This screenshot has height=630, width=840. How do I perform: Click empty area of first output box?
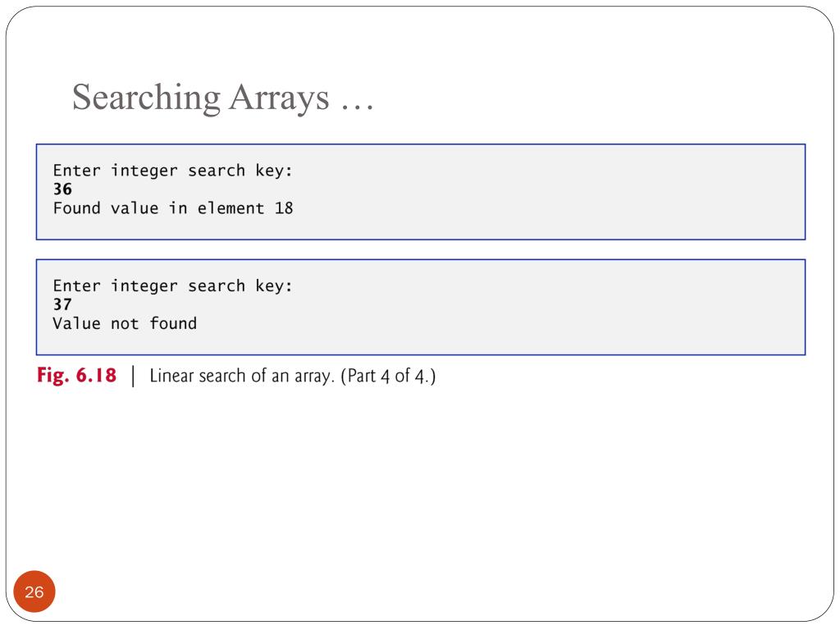click(546, 192)
